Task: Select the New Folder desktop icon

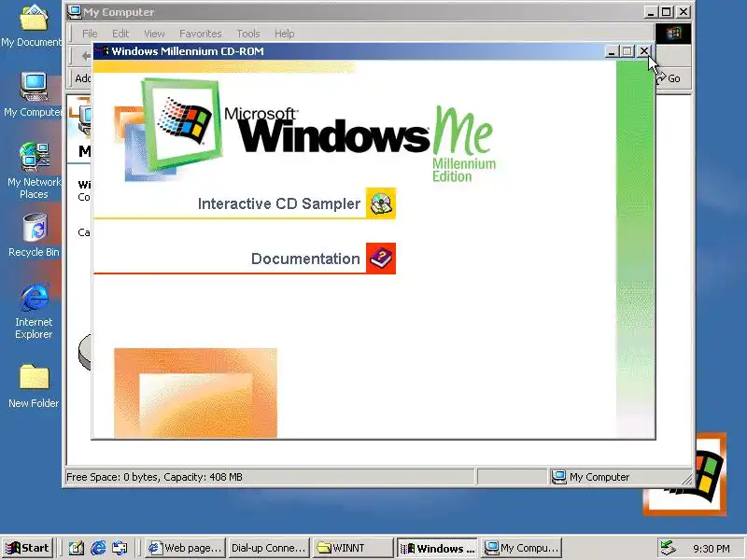Action: (x=34, y=386)
